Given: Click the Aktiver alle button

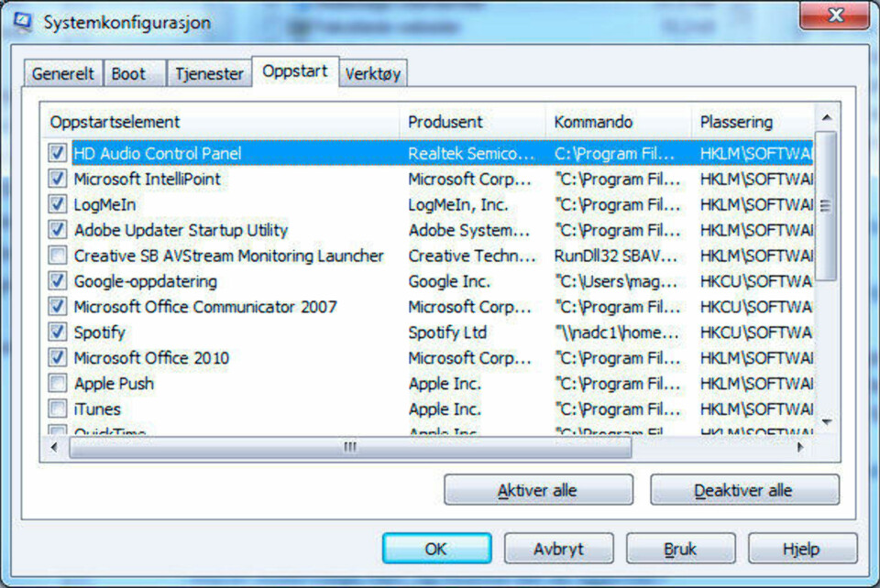Looking at the screenshot, I should point(538,491).
